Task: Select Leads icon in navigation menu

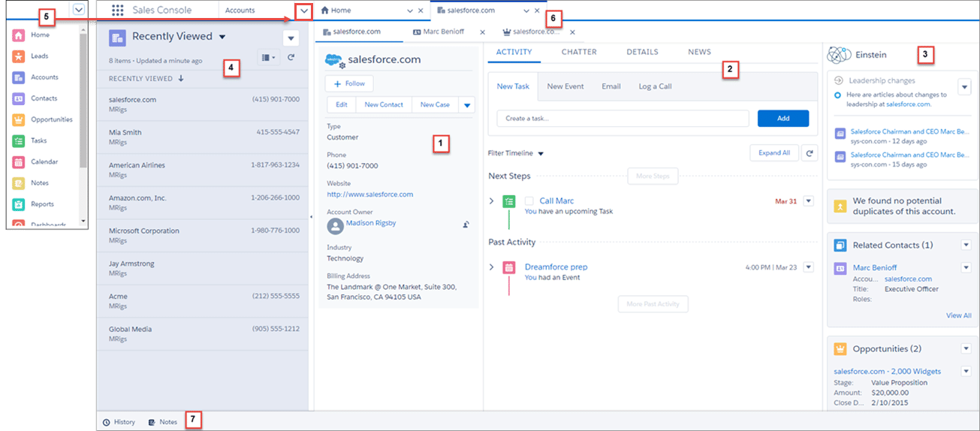Action: 19,56
